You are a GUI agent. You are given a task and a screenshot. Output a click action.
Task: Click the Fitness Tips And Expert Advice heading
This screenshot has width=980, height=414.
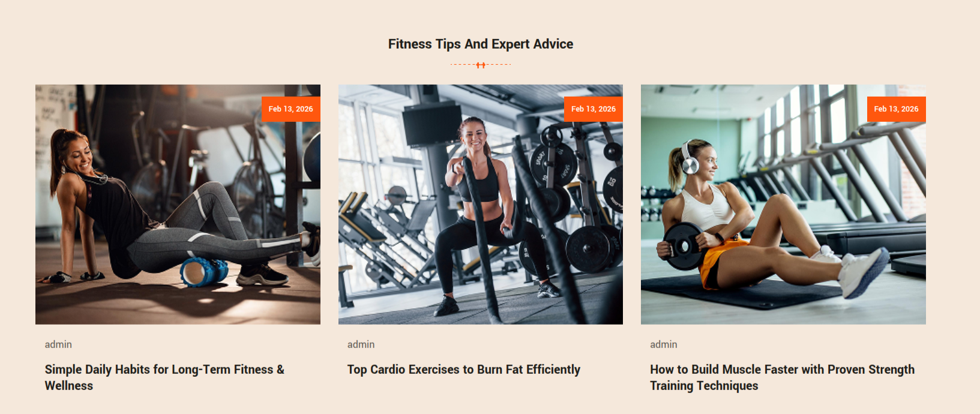(481, 44)
